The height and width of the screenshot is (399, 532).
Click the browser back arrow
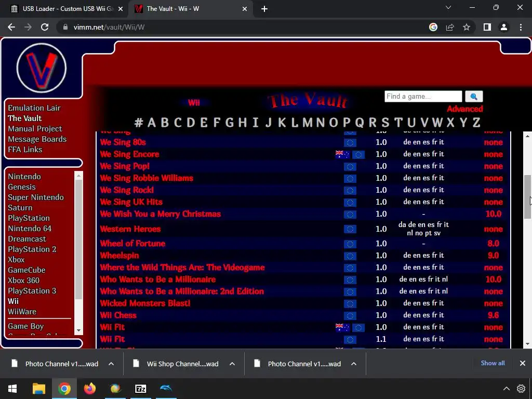click(x=11, y=27)
